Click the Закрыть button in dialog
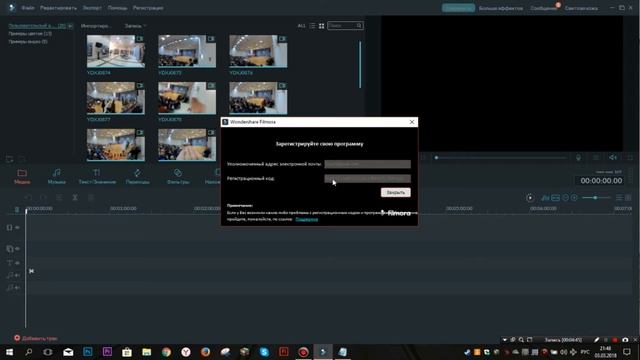 pos(396,192)
